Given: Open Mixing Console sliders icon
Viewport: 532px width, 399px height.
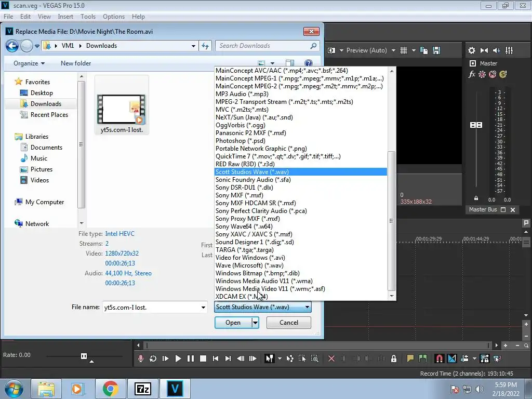Looking at the screenshot, I should tap(509, 50).
